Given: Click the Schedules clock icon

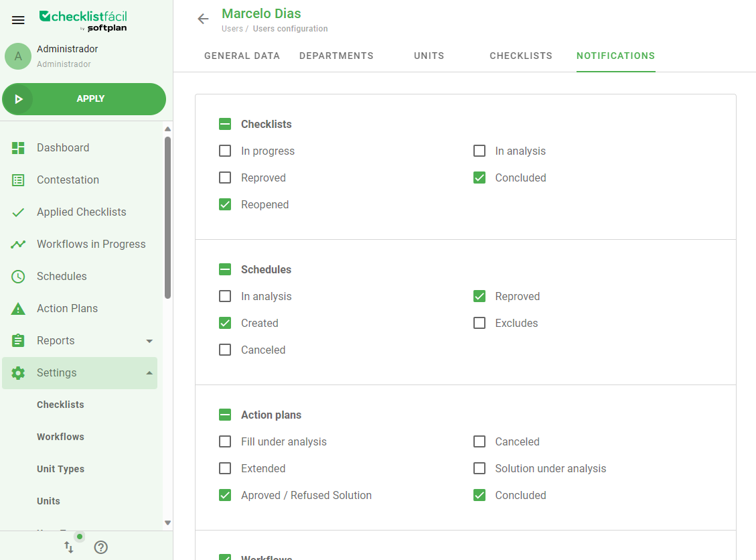Looking at the screenshot, I should pos(18,277).
